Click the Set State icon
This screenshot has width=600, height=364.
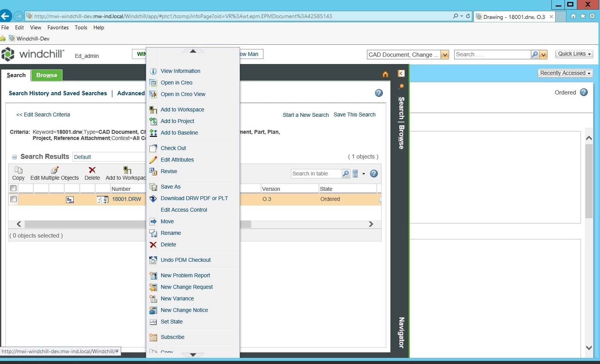pos(153,322)
